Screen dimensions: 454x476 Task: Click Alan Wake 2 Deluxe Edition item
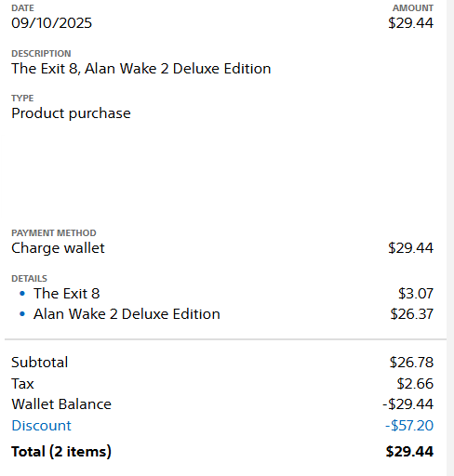127,314
